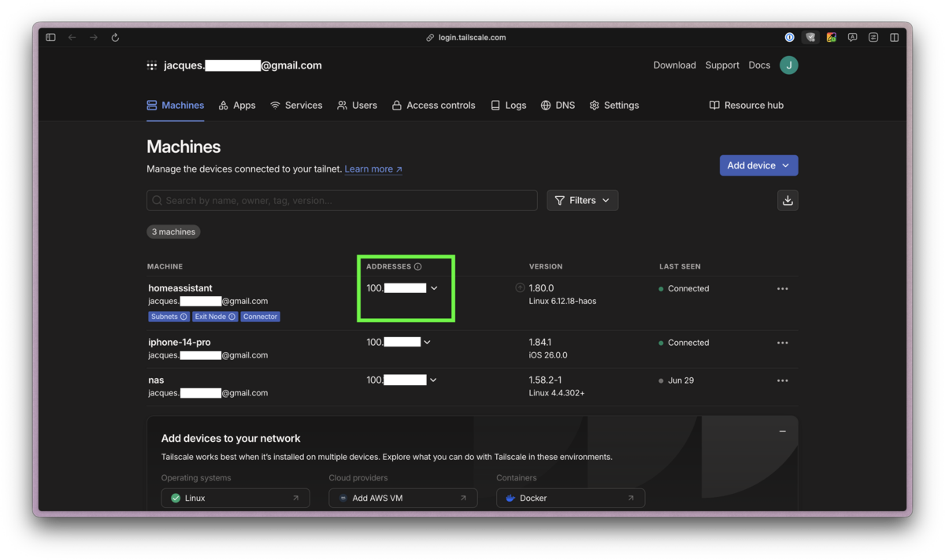Click the 3 machines count badge
The width and height of the screenshot is (945, 560).
(173, 232)
